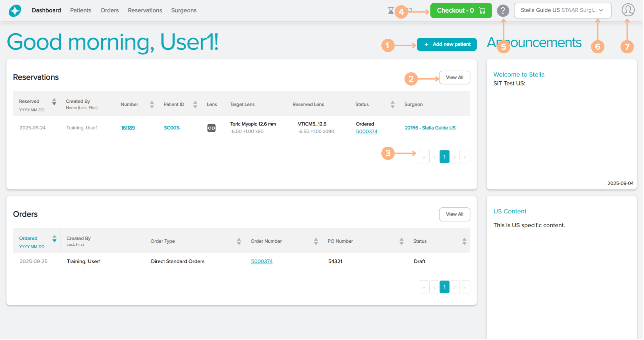Open the Surgeons menu tab
This screenshot has width=644, height=340.
point(184,10)
